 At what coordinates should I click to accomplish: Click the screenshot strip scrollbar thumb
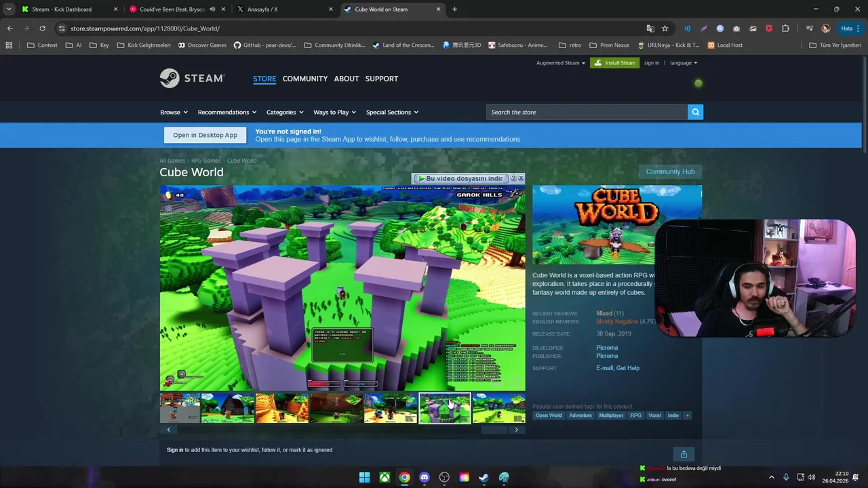point(494,430)
